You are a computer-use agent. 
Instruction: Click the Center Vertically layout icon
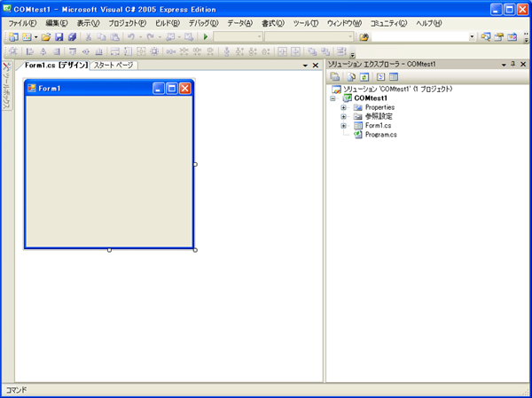pos(296,51)
